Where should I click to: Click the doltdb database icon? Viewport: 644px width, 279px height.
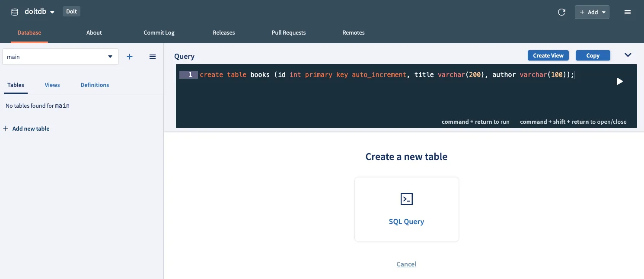pyautogui.click(x=14, y=12)
